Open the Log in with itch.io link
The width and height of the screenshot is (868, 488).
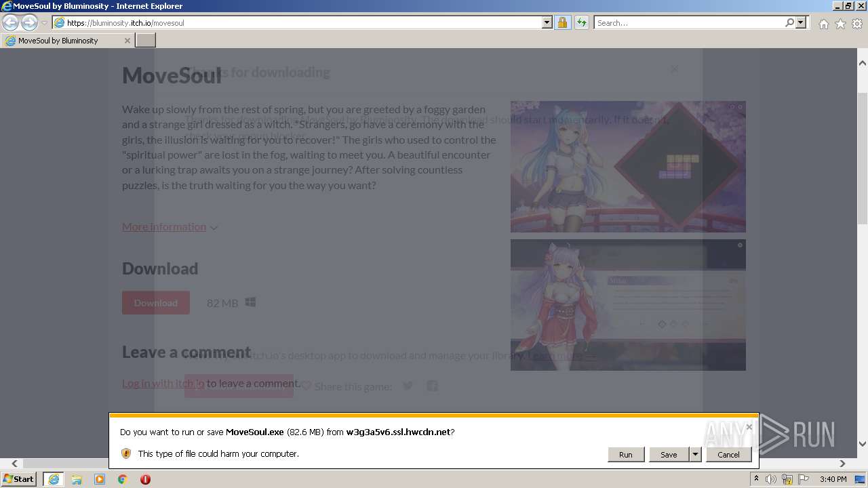[x=163, y=383]
